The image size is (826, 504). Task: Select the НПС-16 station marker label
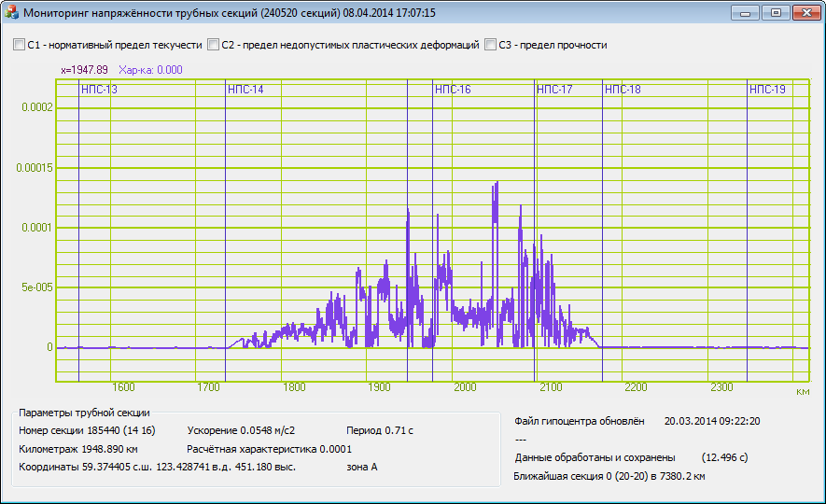click(x=453, y=90)
